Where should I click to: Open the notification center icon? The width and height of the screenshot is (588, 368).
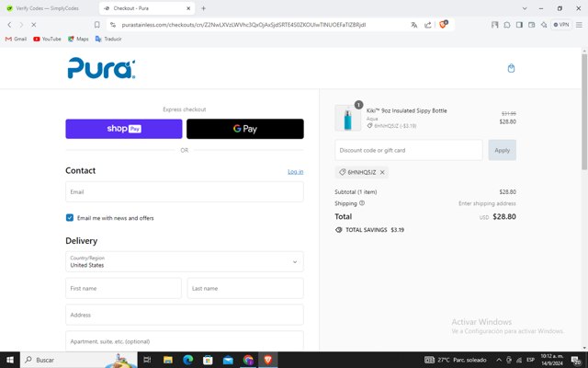click(x=576, y=360)
